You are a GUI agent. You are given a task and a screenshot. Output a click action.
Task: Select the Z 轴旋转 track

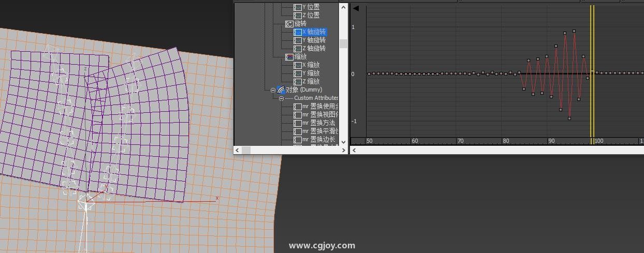314,49
